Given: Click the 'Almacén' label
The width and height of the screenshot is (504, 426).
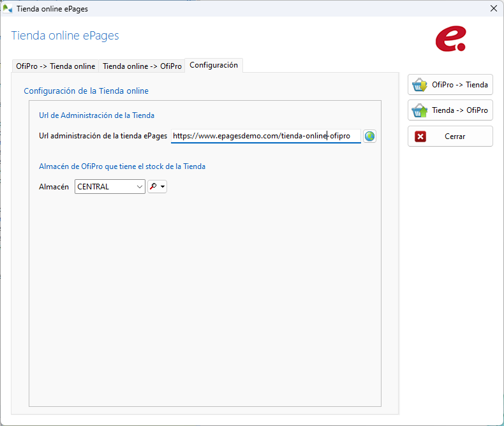Looking at the screenshot, I should [54, 187].
